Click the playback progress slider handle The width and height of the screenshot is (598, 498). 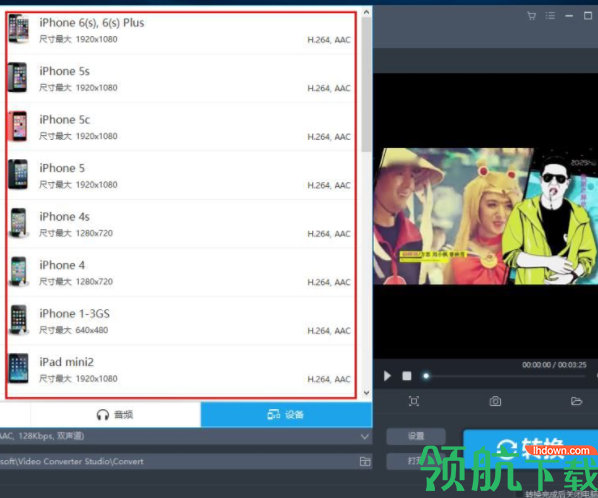(426, 376)
